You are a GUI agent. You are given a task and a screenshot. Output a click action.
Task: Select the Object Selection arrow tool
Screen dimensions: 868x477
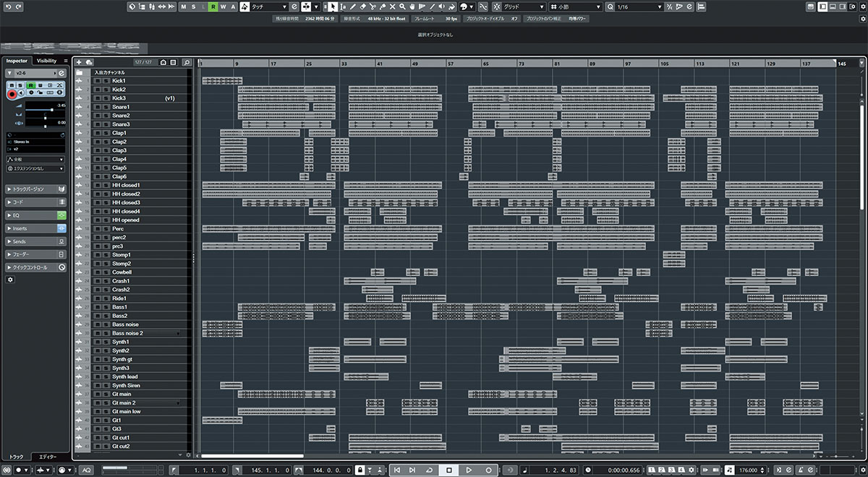coord(334,7)
